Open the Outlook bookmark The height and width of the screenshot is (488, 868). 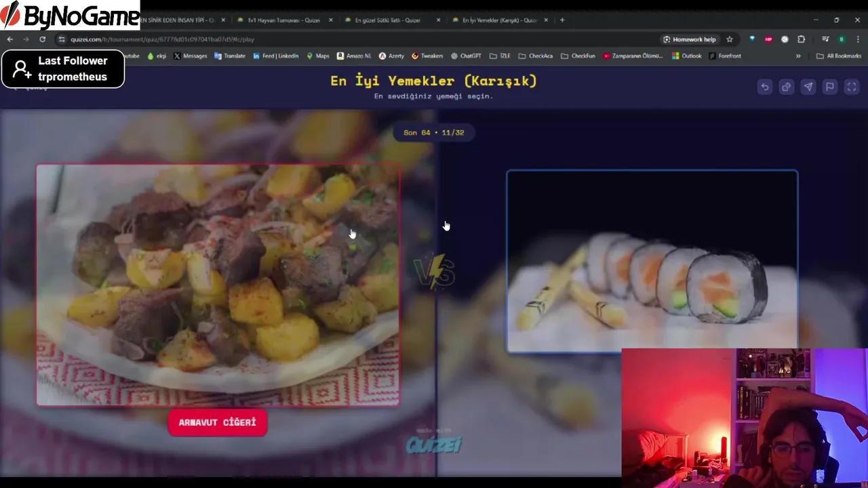coord(687,56)
